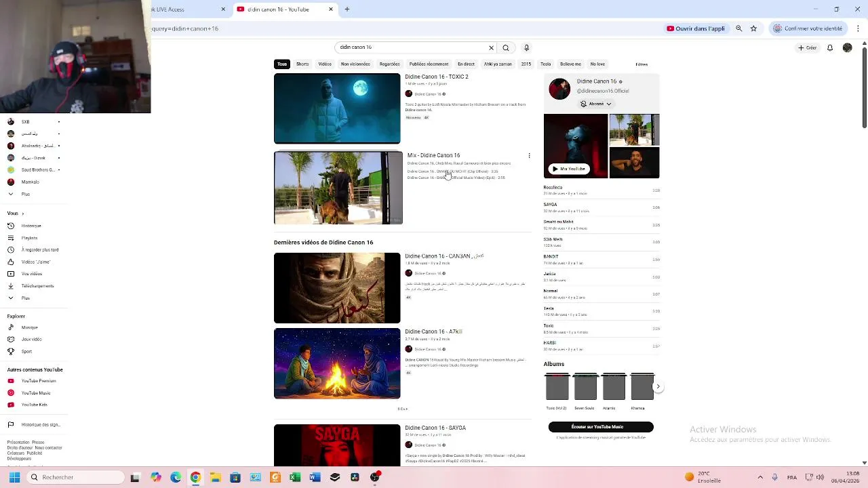Click Écouter sur YouTube Music button
Image resolution: width=868 pixels, height=488 pixels.
click(x=601, y=427)
